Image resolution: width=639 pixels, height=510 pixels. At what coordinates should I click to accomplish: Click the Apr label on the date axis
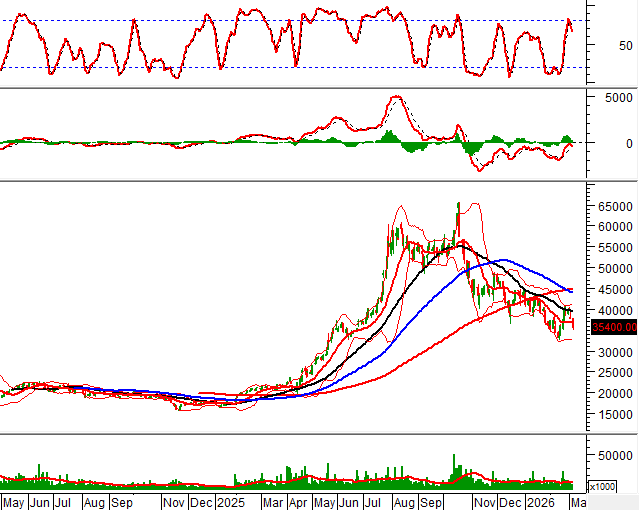tap(298, 501)
